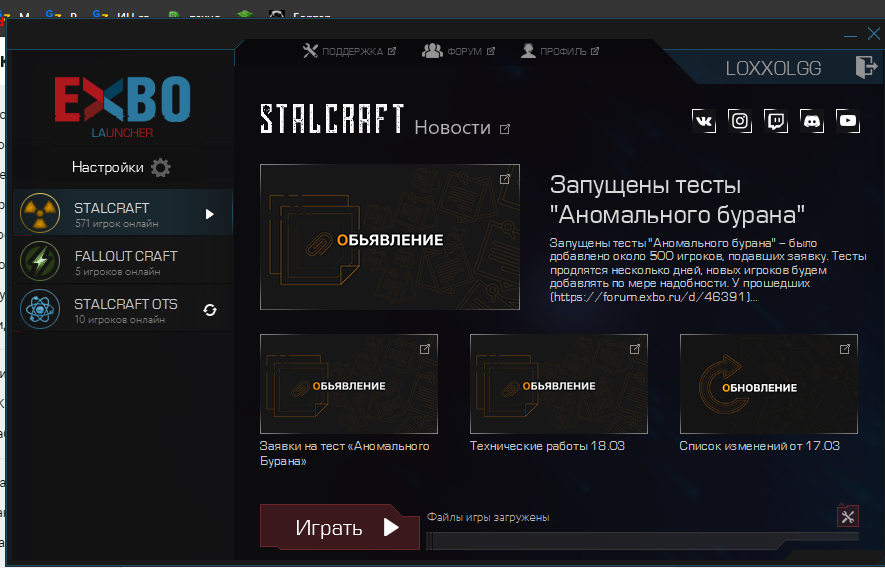Open external link on large ОБЪЯВЛЕНИЕ banner

pyautogui.click(x=505, y=179)
